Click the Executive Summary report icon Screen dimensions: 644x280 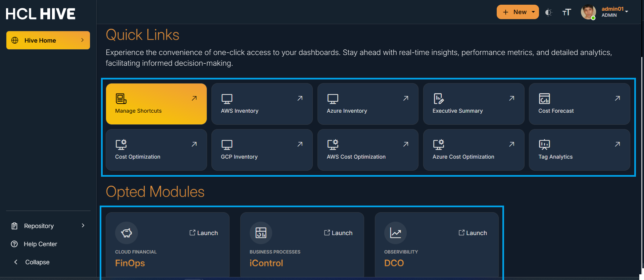(x=439, y=99)
